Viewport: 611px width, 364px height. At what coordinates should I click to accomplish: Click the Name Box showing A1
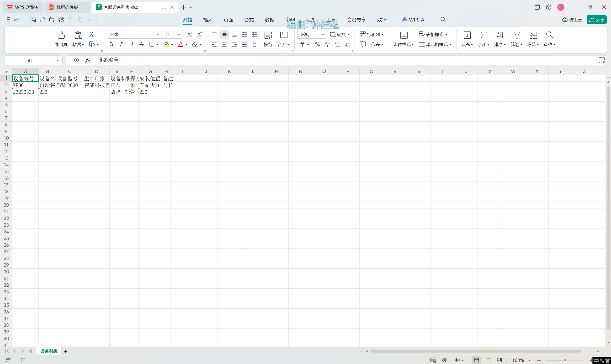click(30, 60)
